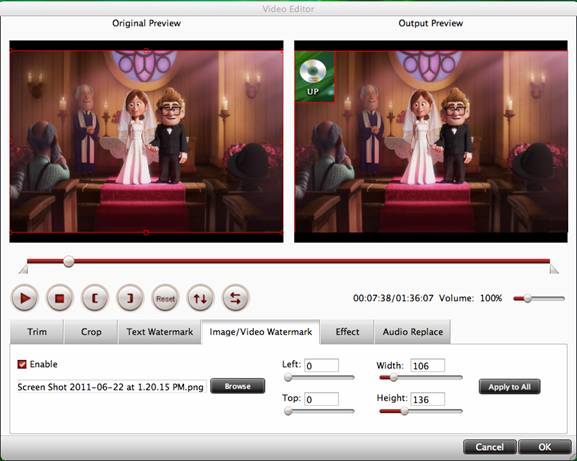
Task: Click the Height field showing 136
Action: [x=428, y=399]
